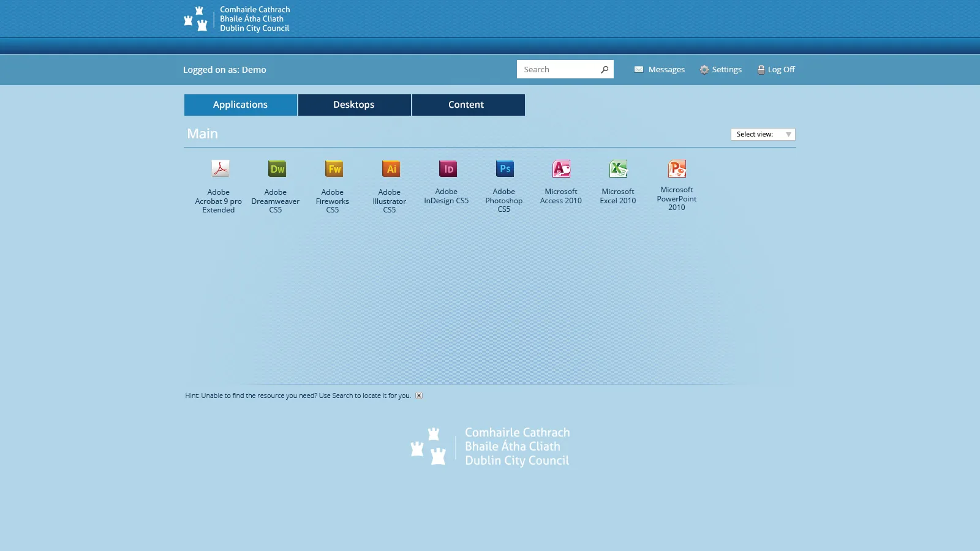
Task: Click the Messages envelope icon
Action: pyautogui.click(x=639, y=70)
